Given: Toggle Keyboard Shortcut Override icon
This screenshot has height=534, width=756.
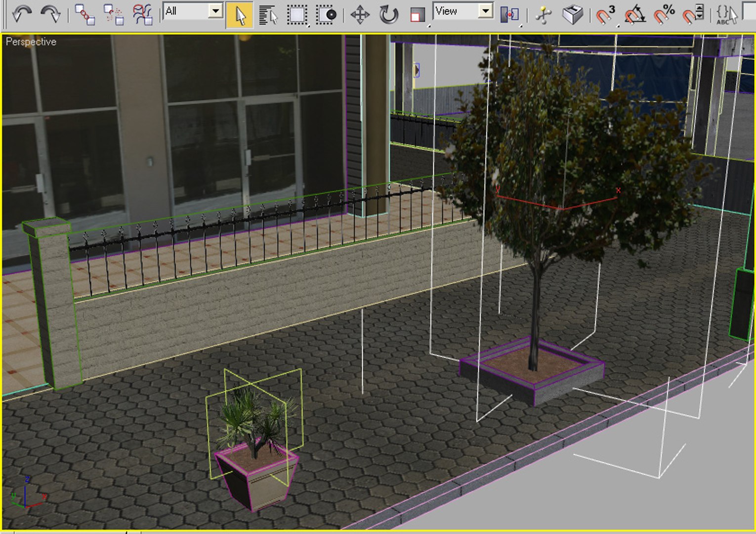Looking at the screenshot, I should (573, 15).
